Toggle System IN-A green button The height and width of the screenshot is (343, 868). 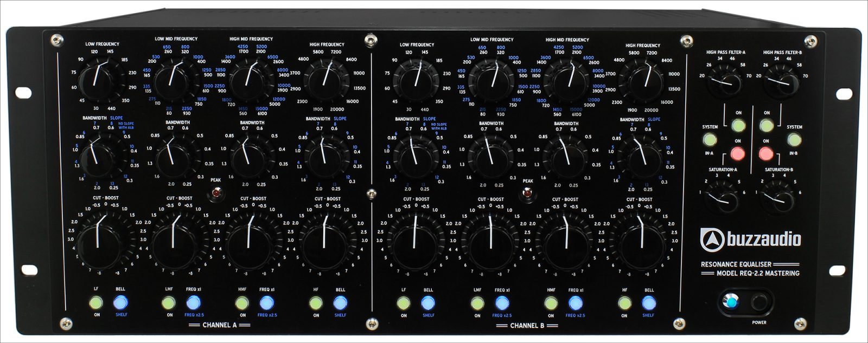(x=709, y=140)
